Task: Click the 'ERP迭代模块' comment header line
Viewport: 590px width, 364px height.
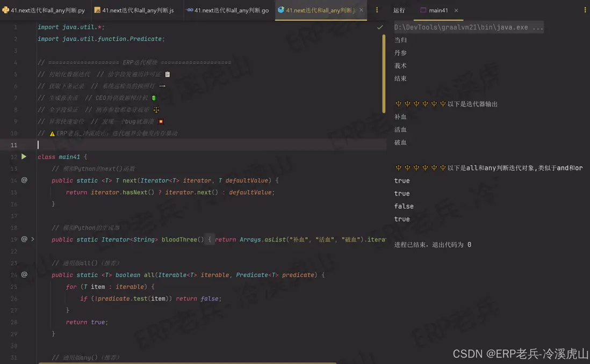Action: pos(134,62)
